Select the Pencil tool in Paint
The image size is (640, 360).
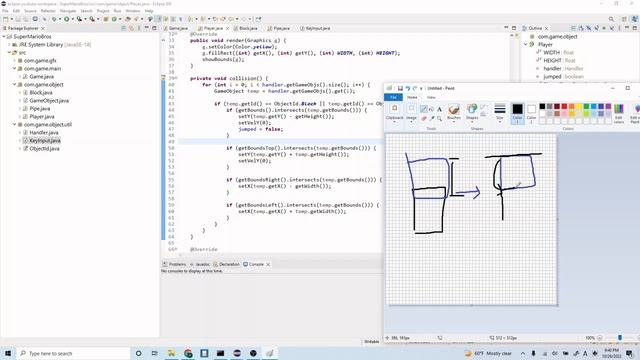tap(424, 109)
